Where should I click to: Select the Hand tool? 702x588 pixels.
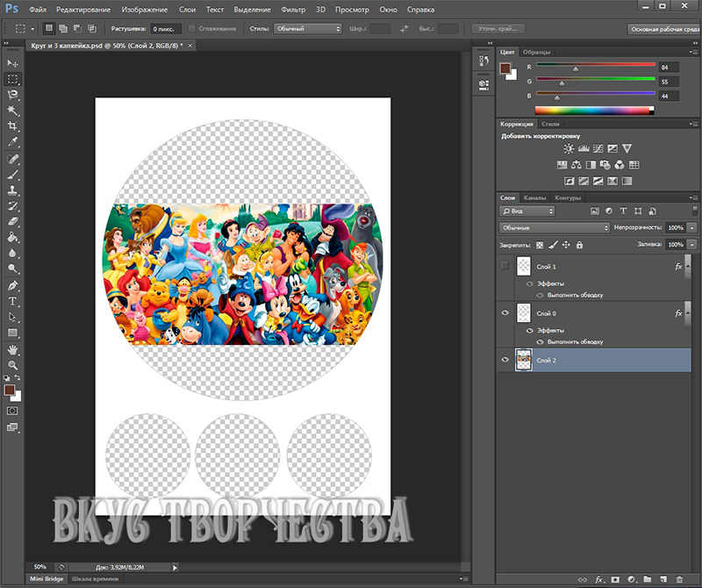coord(12,350)
